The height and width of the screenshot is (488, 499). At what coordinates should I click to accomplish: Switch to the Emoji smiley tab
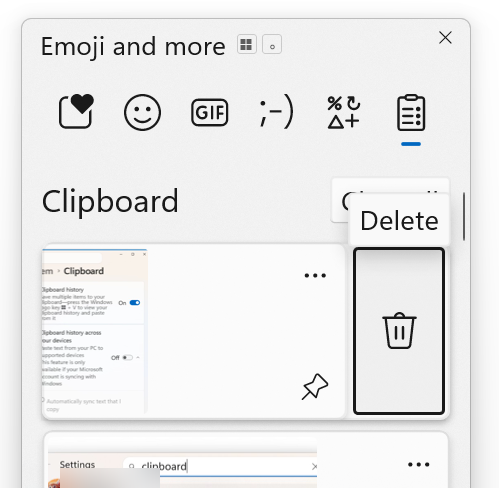[x=142, y=112]
